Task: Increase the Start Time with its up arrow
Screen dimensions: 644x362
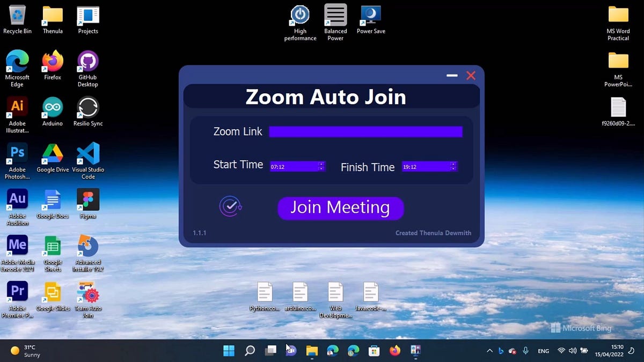Action: pyautogui.click(x=321, y=164)
